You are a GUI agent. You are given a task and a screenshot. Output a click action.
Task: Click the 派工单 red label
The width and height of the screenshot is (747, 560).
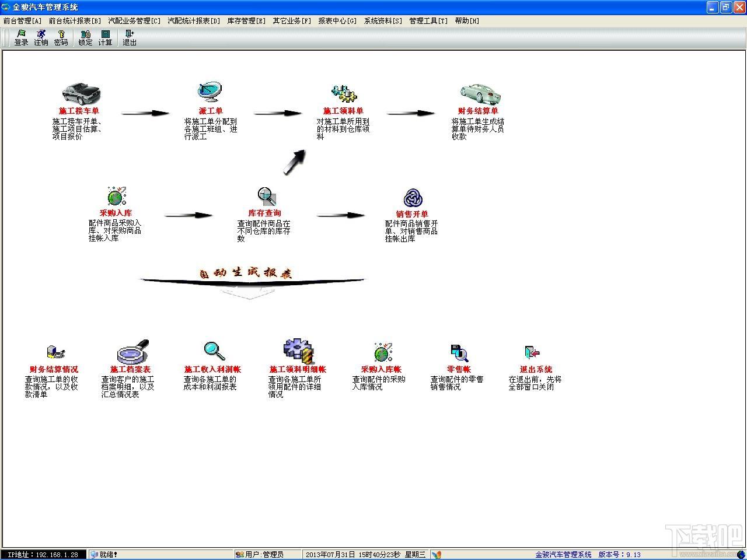pos(211,111)
